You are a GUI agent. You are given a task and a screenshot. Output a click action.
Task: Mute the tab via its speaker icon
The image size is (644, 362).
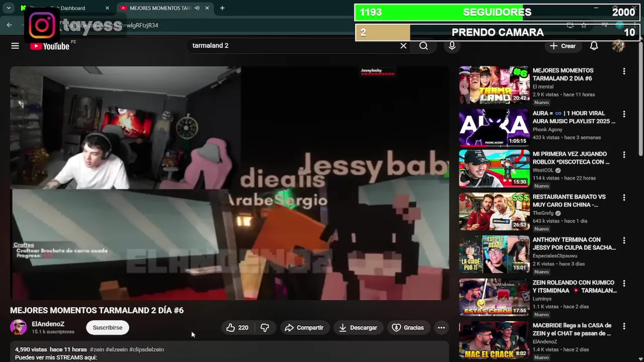click(197, 8)
